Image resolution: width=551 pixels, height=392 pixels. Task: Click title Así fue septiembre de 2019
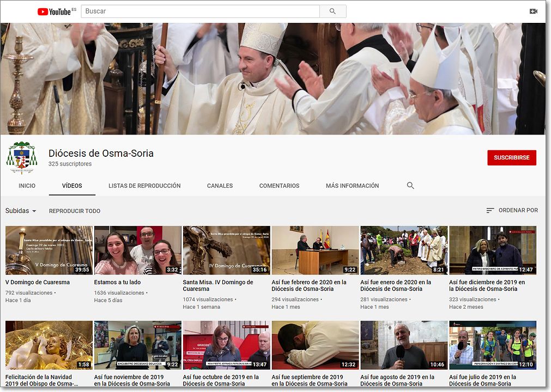pos(309,380)
